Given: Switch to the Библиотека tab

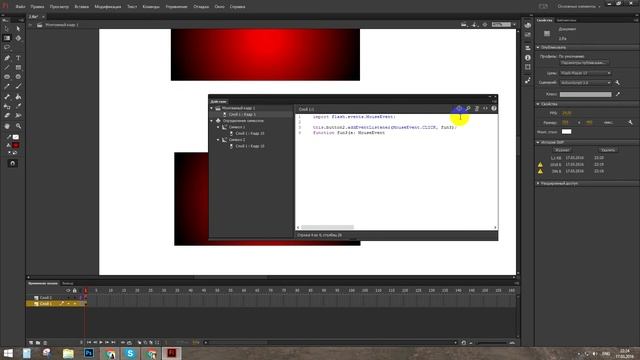Looking at the screenshot, I should pos(567,20).
